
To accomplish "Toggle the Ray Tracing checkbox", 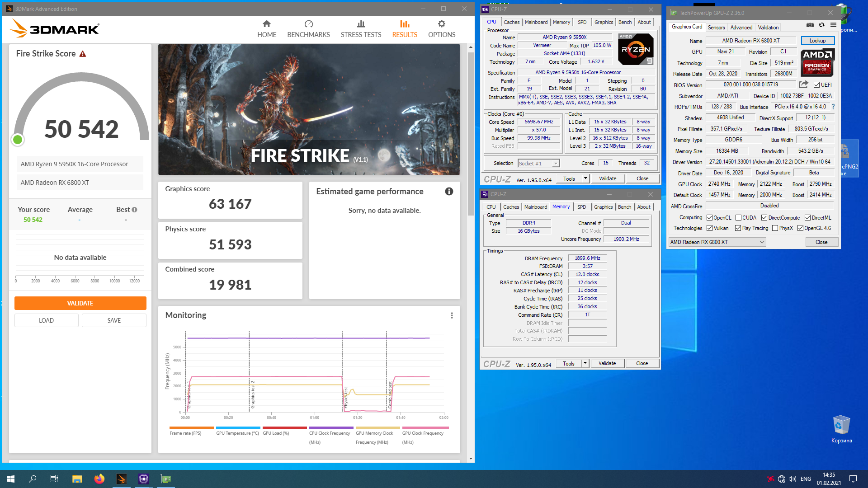I will 738,228.
